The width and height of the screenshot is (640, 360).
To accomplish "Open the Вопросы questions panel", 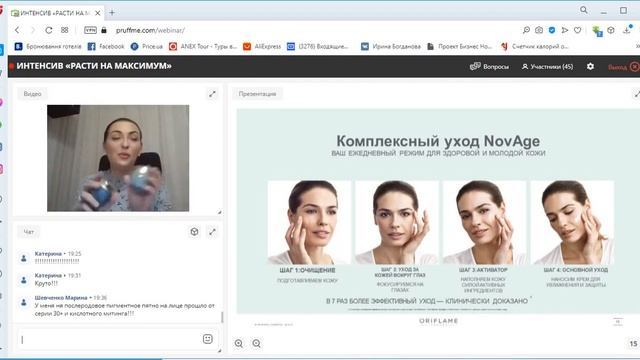I will pyautogui.click(x=489, y=67).
